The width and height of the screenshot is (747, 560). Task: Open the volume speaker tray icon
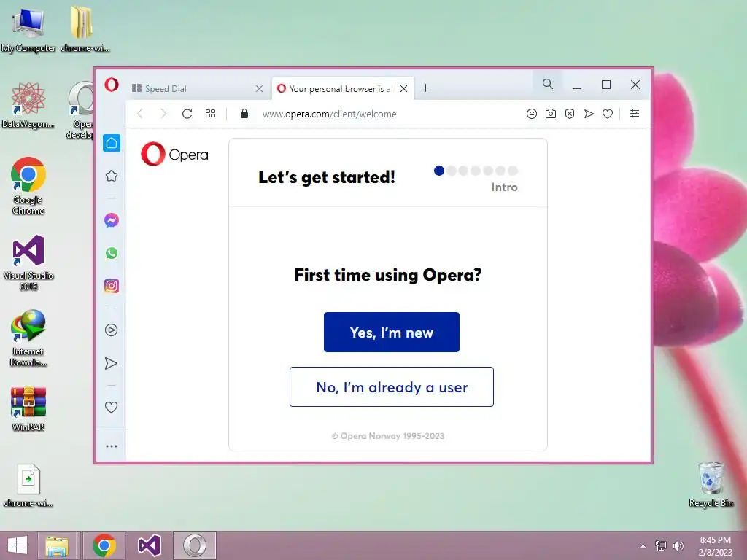click(x=678, y=545)
